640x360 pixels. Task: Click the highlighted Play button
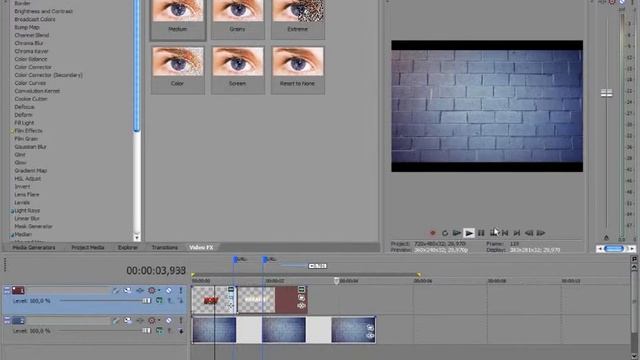click(x=469, y=233)
